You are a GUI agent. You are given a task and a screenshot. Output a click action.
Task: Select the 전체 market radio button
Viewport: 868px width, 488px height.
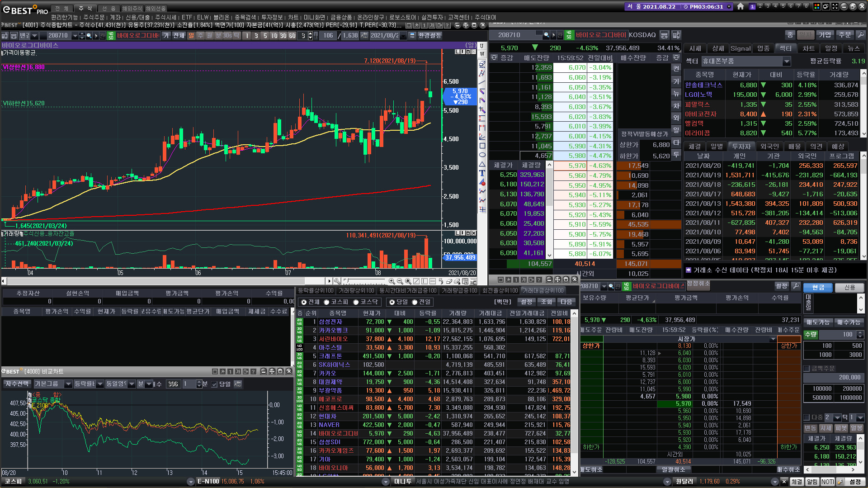tap(304, 302)
